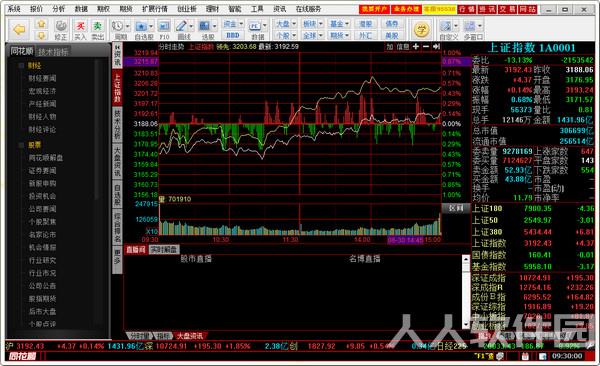
Task: Switch to the 技术指标 tab
Action: [53, 52]
